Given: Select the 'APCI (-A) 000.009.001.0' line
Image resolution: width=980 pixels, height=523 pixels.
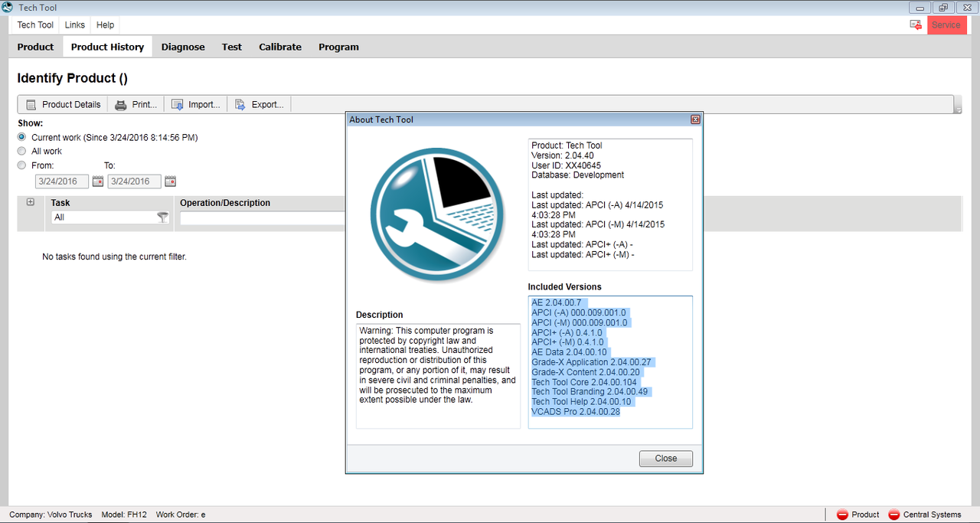Looking at the screenshot, I should click(580, 312).
